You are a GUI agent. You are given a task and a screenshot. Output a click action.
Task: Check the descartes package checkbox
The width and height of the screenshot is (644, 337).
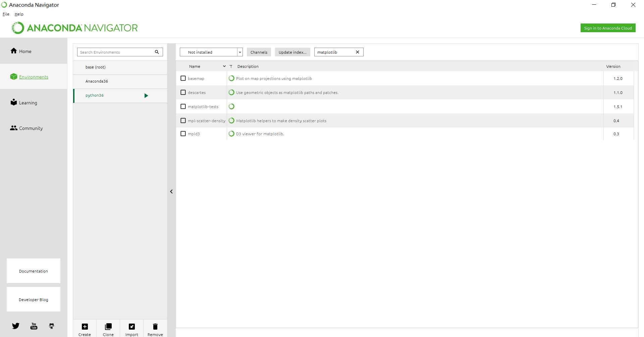tap(183, 92)
